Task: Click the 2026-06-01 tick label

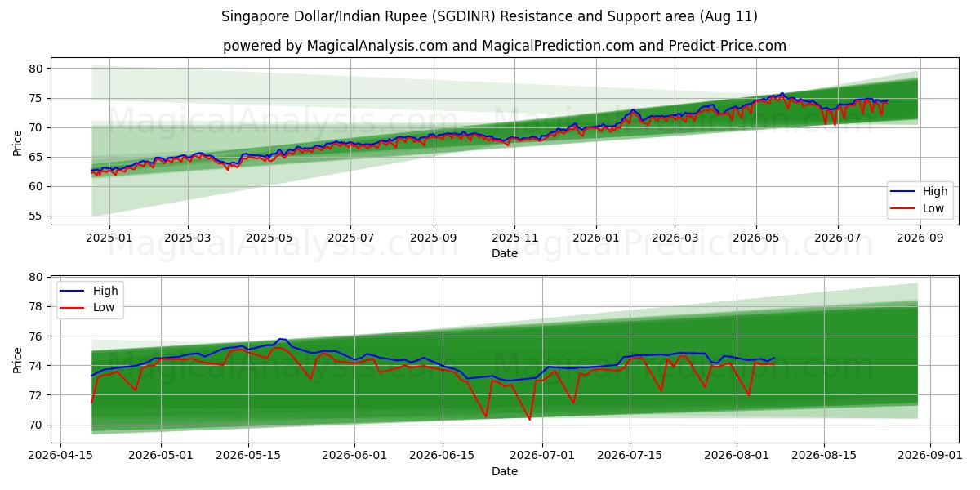Action: 354,455
